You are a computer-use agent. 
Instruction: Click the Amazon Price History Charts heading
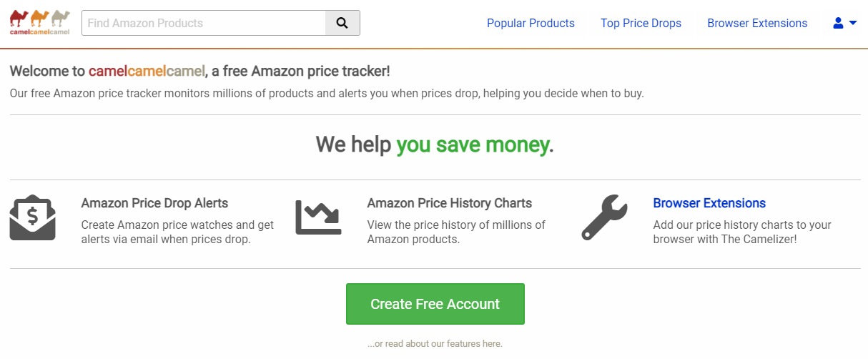pyautogui.click(x=449, y=203)
